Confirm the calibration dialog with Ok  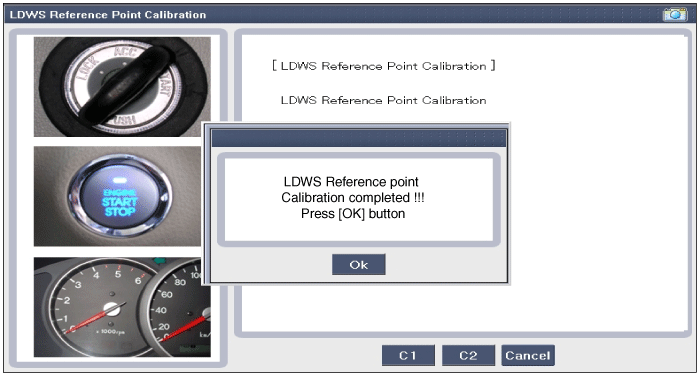tap(358, 265)
